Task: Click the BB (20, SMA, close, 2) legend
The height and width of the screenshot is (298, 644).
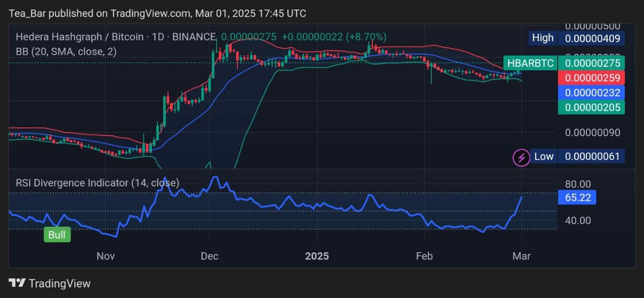Action: coord(66,51)
